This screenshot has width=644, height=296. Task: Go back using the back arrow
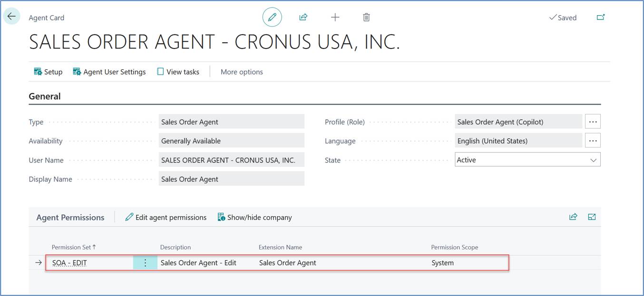pos(11,16)
